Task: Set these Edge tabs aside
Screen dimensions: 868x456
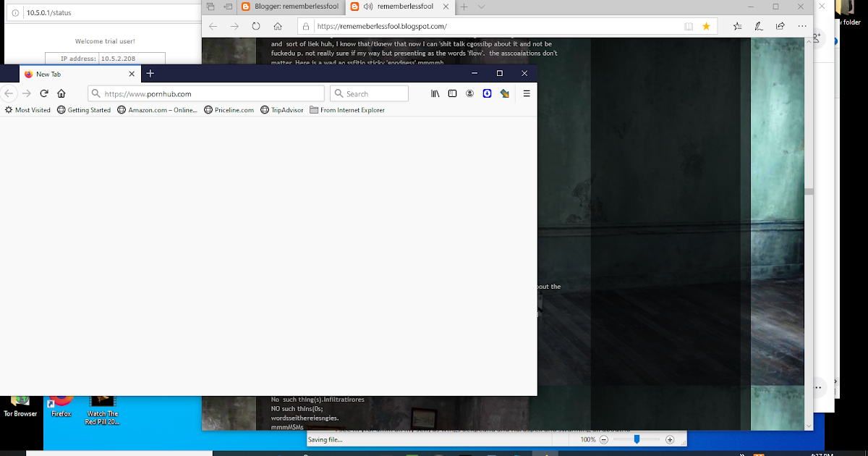Action: tap(228, 7)
